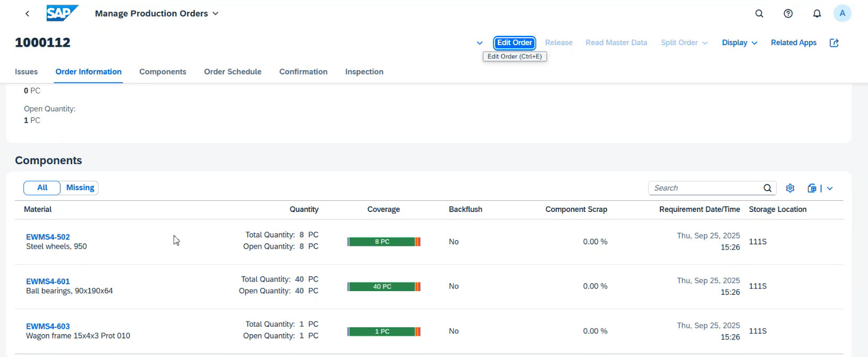Switch filter to Missing components
Viewport: 868px width, 357px height.
(80, 188)
